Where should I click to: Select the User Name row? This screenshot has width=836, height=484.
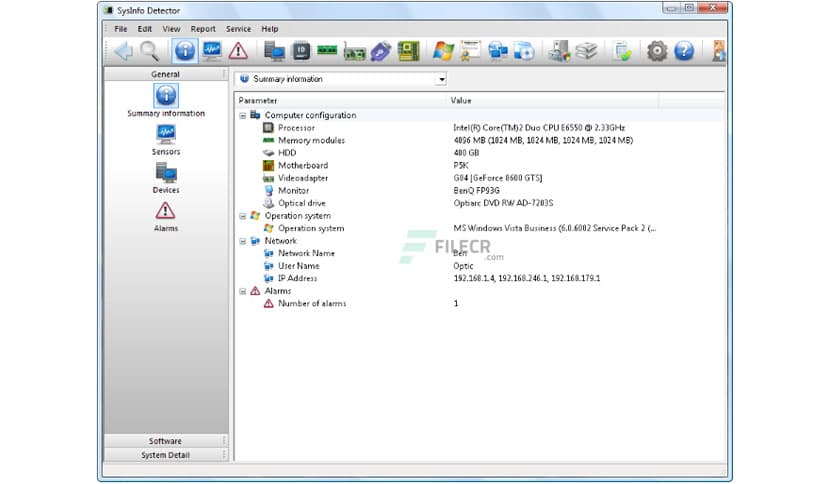[x=479, y=266]
